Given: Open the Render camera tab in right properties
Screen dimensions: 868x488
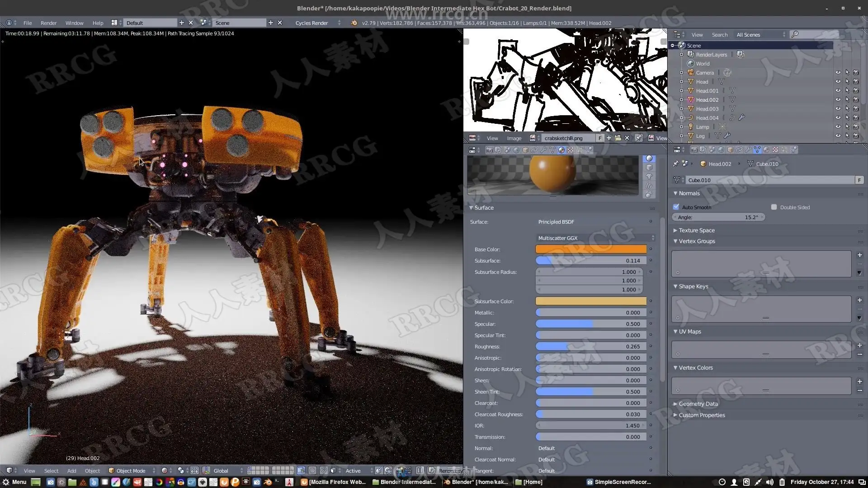Looking at the screenshot, I should coord(694,150).
